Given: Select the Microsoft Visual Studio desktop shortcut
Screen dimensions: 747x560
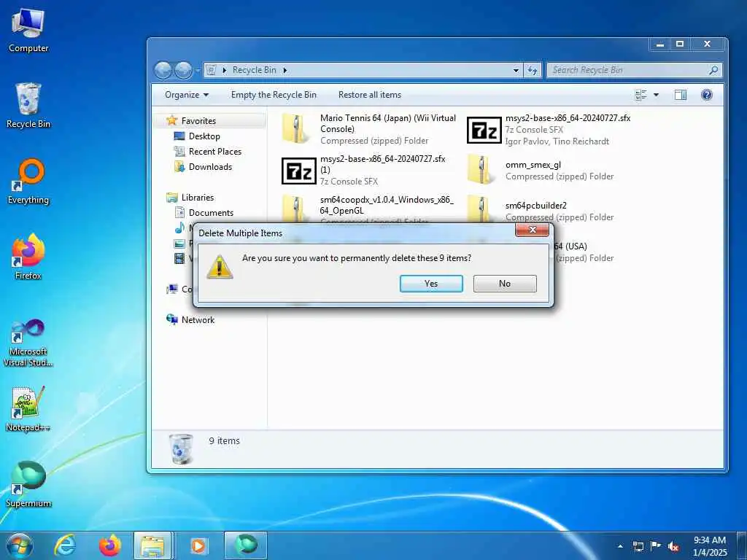Looking at the screenshot, I should [x=28, y=343].
